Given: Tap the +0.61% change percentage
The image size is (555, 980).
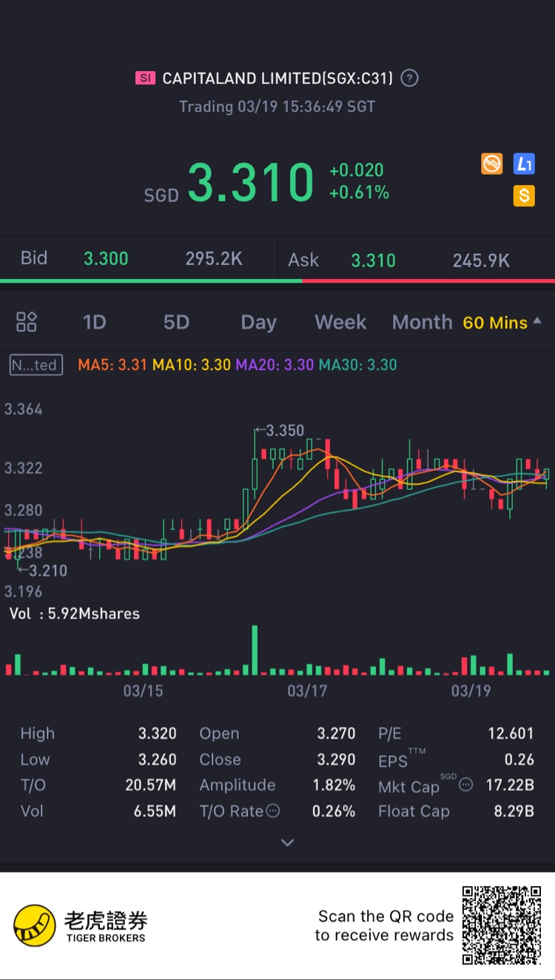Looking at the screenshot, I should 359,193.
